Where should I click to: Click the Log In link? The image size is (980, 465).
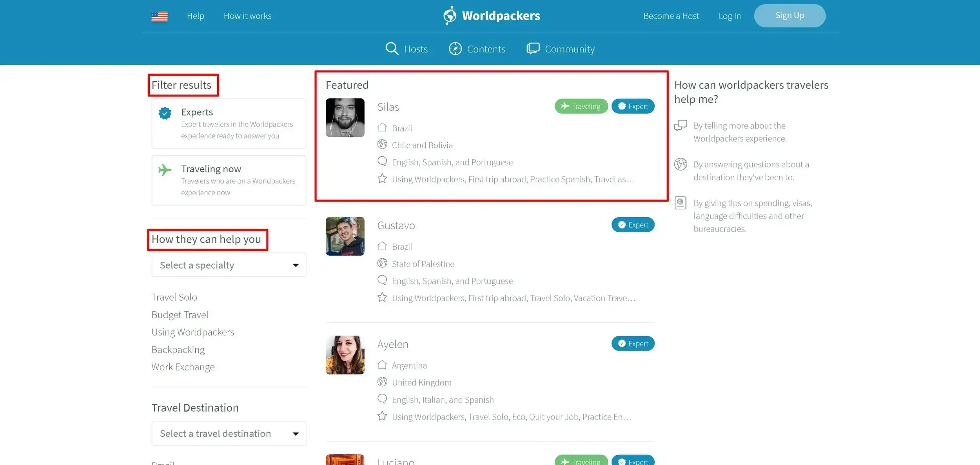(730, 16)
